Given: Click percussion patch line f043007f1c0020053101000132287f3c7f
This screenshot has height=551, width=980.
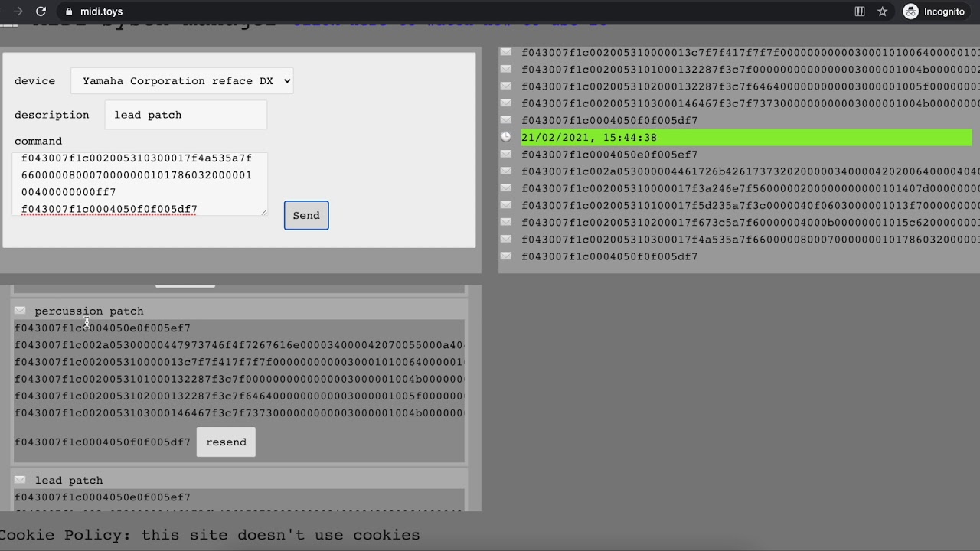Looking at the screenshot, I should [x=240, y=379].
